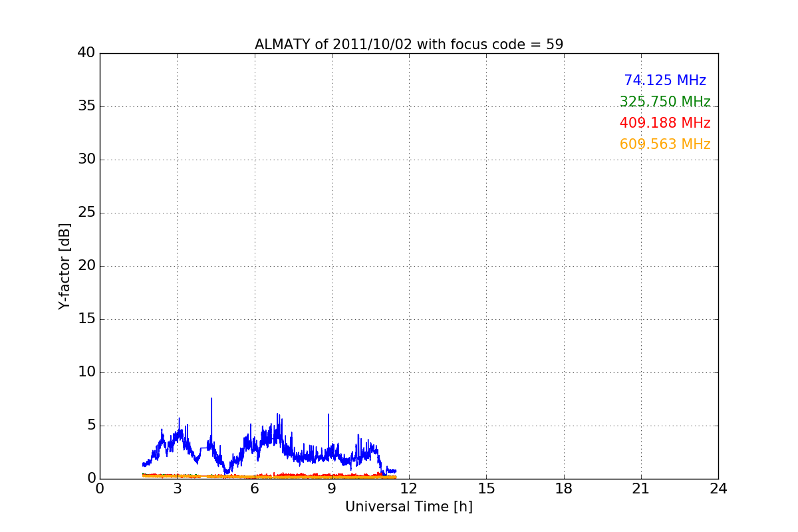
Task: Click the y-axis tick label 40
Action: 86,53
